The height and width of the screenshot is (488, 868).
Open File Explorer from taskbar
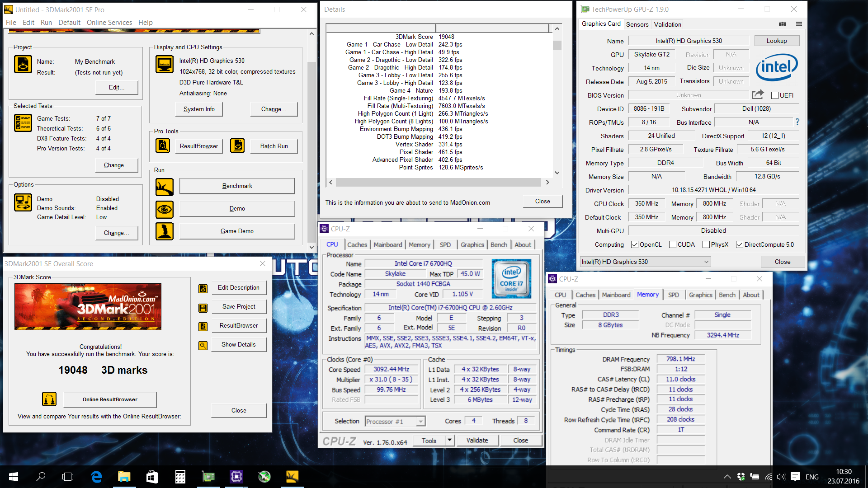[x=124, y=477]
